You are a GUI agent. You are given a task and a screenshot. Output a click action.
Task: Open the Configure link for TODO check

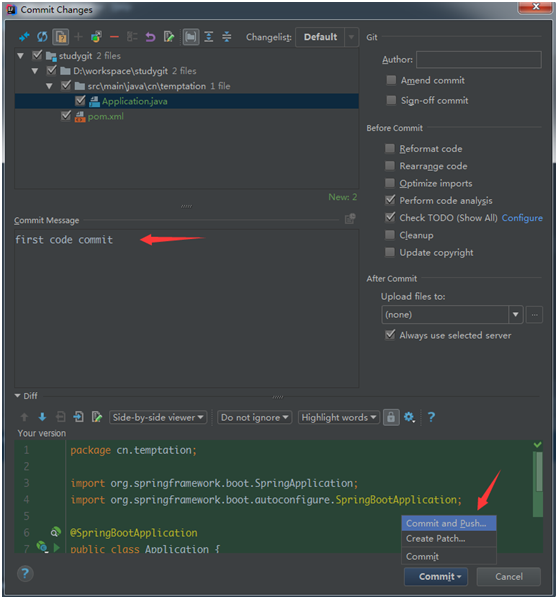522,218
